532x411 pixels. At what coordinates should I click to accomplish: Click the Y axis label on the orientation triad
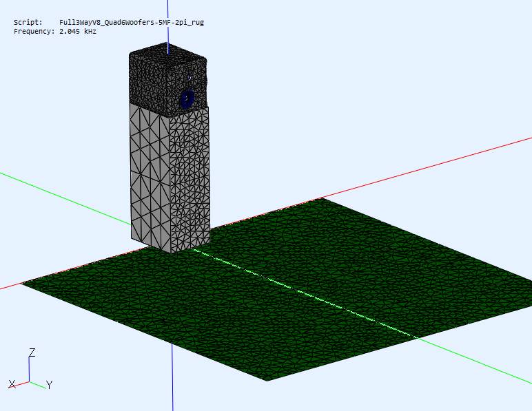coord(50,385)
